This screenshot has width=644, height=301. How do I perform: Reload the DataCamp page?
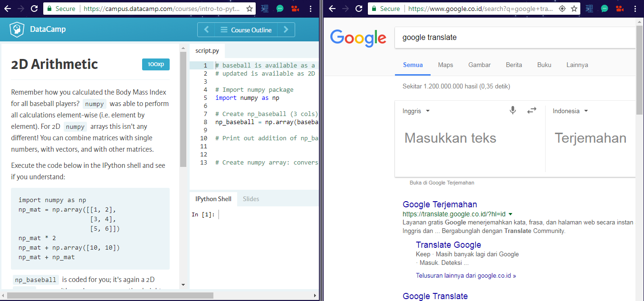pos(34,9)
